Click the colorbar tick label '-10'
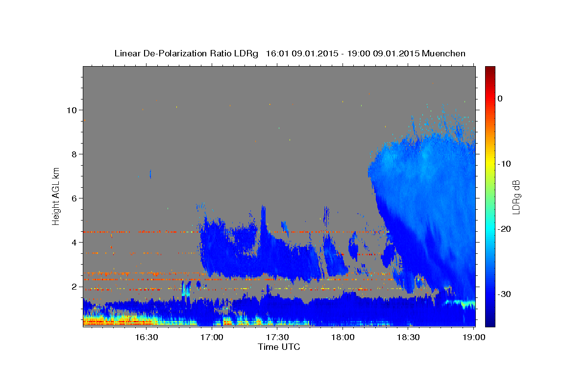 (x=505, y=164)
